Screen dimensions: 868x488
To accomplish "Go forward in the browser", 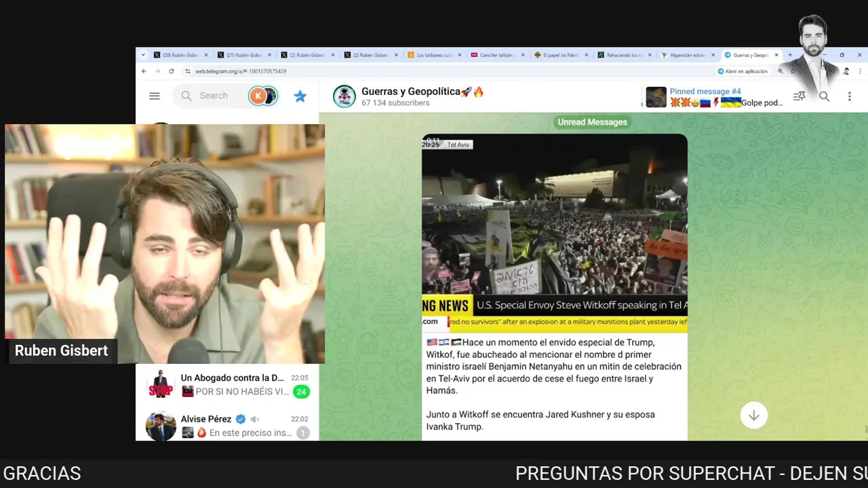I will 157,71.
